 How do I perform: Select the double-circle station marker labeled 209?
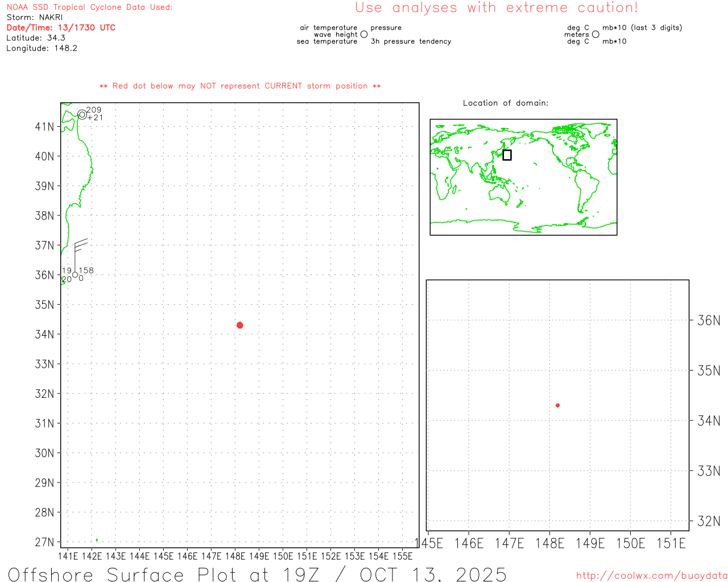pos(82,115)
